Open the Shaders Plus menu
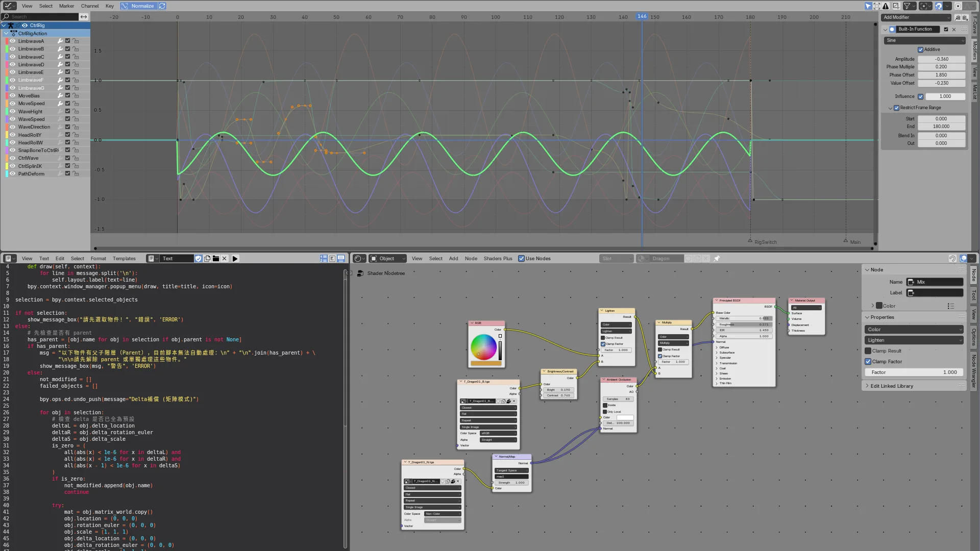 point(498,259)
